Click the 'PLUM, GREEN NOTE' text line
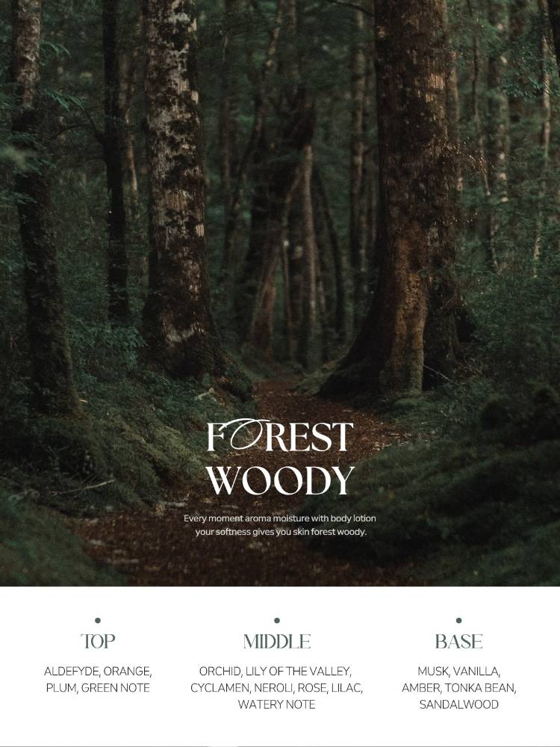 (x=98, y=688)
